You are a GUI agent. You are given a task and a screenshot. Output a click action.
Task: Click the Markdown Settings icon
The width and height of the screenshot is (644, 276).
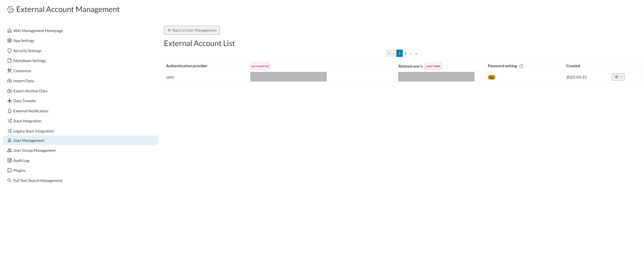(x=9, y=60)
